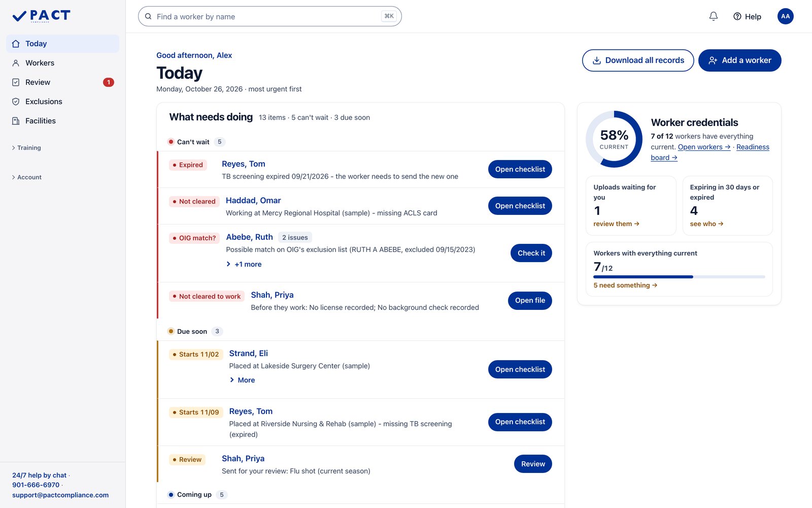812x508 pixels.
Task: Click the PACT logo checkmark
Action: tap(19, 17)
